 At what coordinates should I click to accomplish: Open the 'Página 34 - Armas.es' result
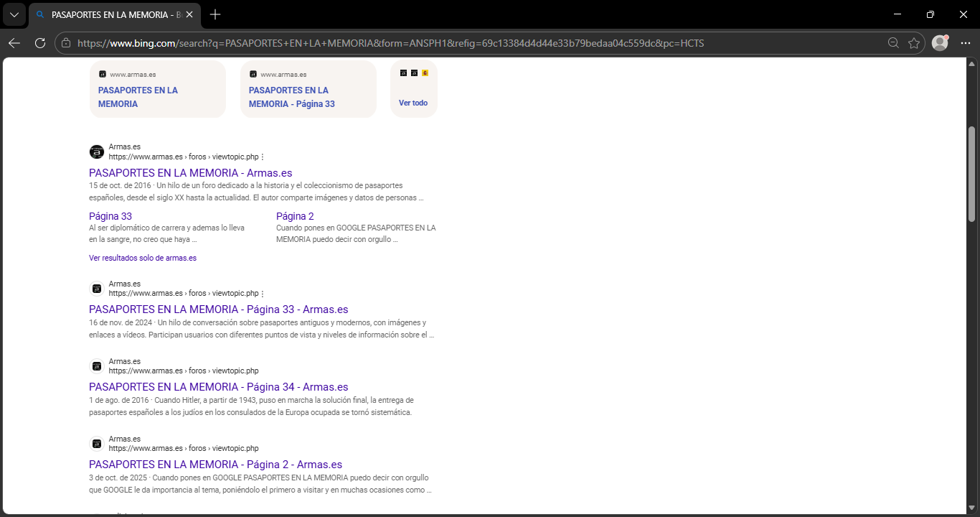(218, 387)
